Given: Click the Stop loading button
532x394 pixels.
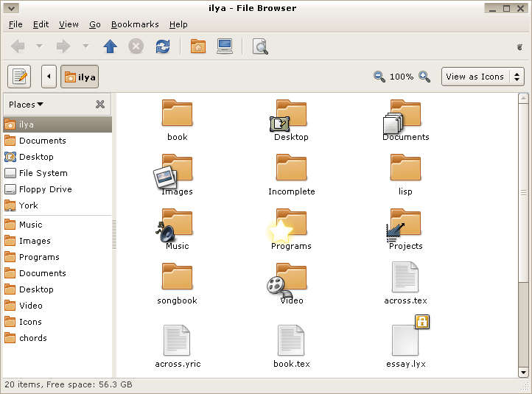Looking at the screenshot, I should [x=136, y=46].
